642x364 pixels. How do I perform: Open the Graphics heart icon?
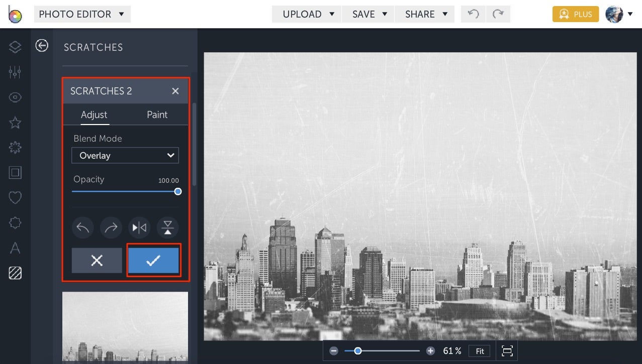[15, 197]
